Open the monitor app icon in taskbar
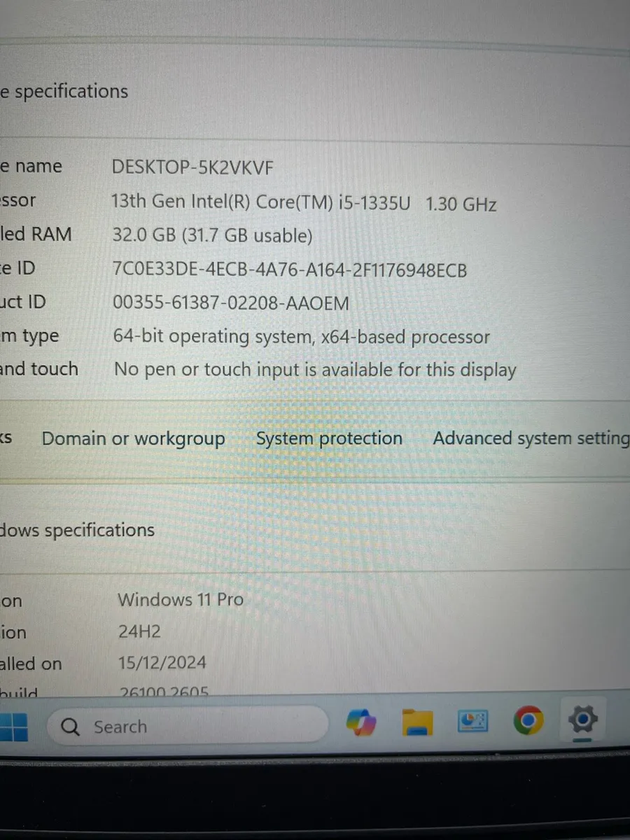This screenshot has width=630, height=840. click(472, 722)
